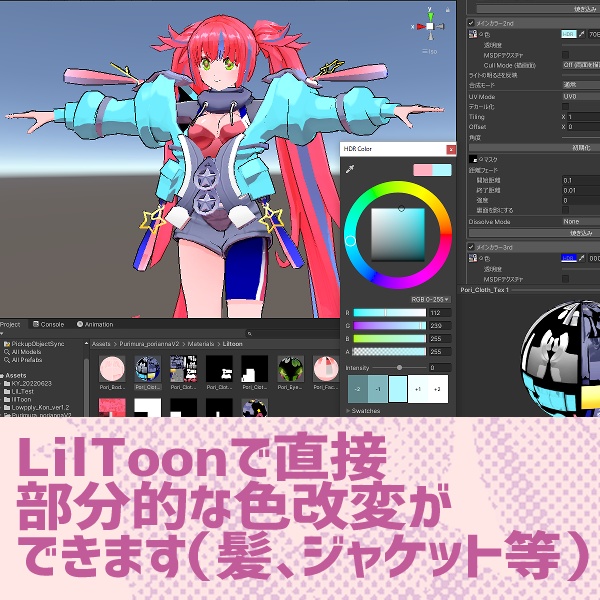Viewport: 600px width, 600px height.
Task: Open the KY_20220623 folder
Action: [28, 383]
